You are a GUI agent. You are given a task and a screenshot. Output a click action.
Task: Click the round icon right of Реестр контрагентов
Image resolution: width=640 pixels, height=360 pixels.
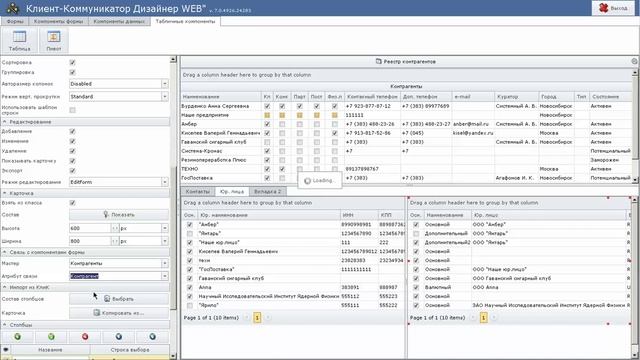634,61
